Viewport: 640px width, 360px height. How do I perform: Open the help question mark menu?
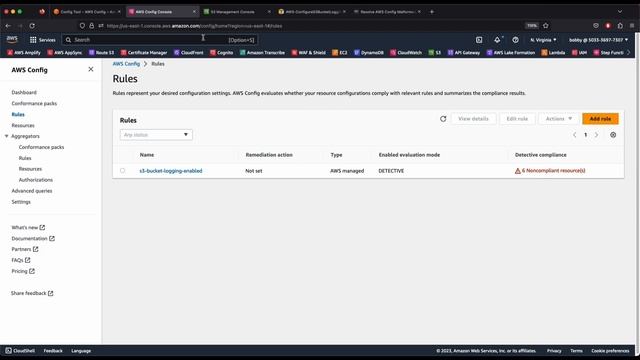coord(516,40)
